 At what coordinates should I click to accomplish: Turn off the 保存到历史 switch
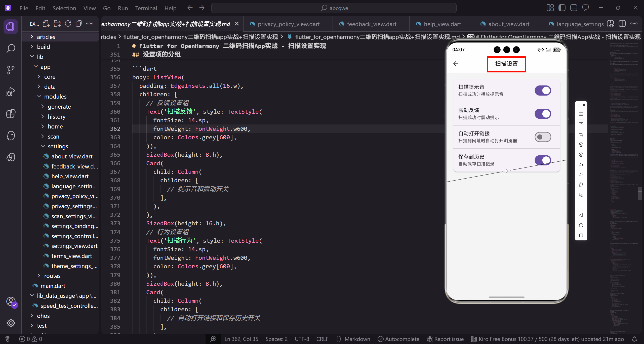click(x=543, y=160)
